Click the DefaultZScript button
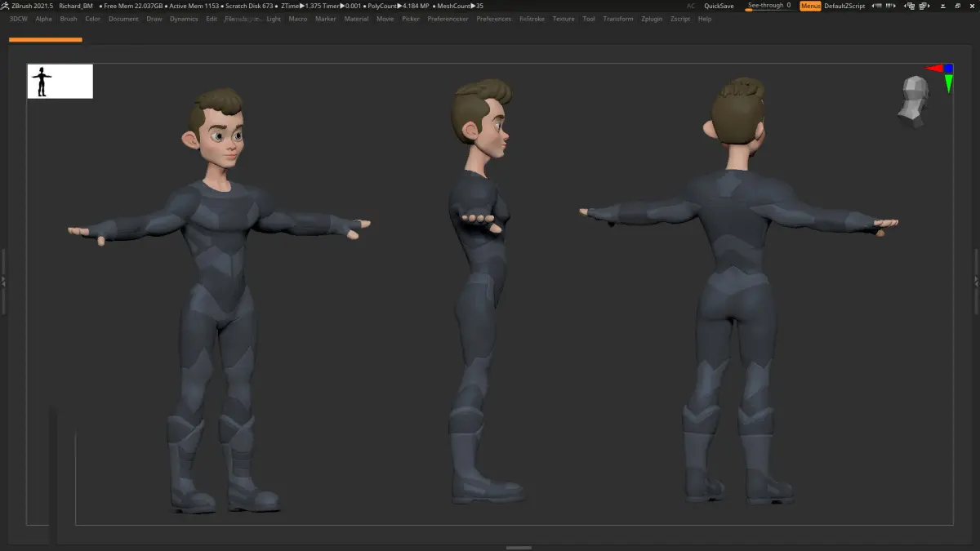The image size is (980, 551). [844, 6]
